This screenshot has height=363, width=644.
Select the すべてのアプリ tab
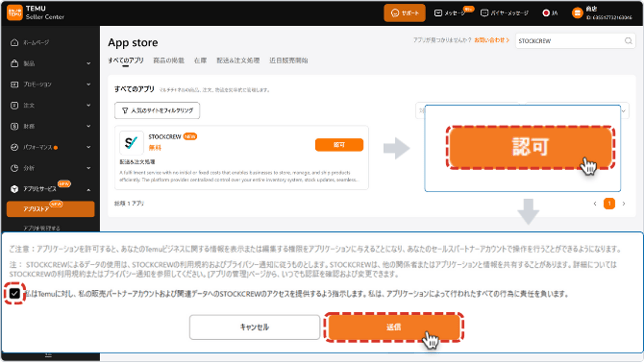[x=126, y=60]
